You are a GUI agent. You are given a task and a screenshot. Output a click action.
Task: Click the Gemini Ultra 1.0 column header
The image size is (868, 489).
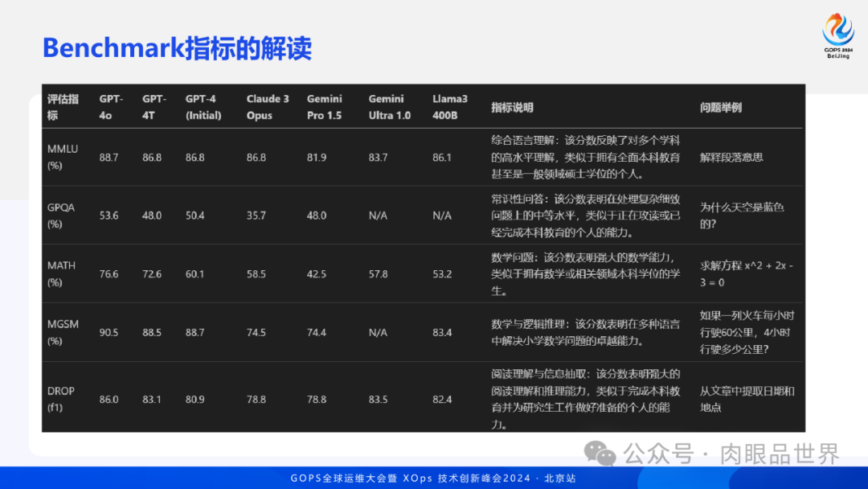point(390,107)
